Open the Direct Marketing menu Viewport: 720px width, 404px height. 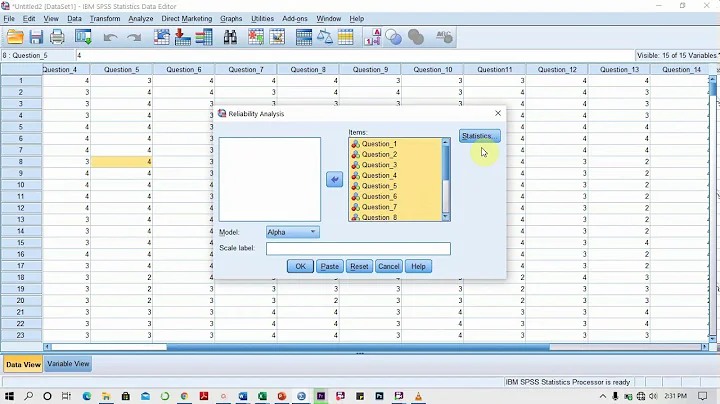click(187, 19)
